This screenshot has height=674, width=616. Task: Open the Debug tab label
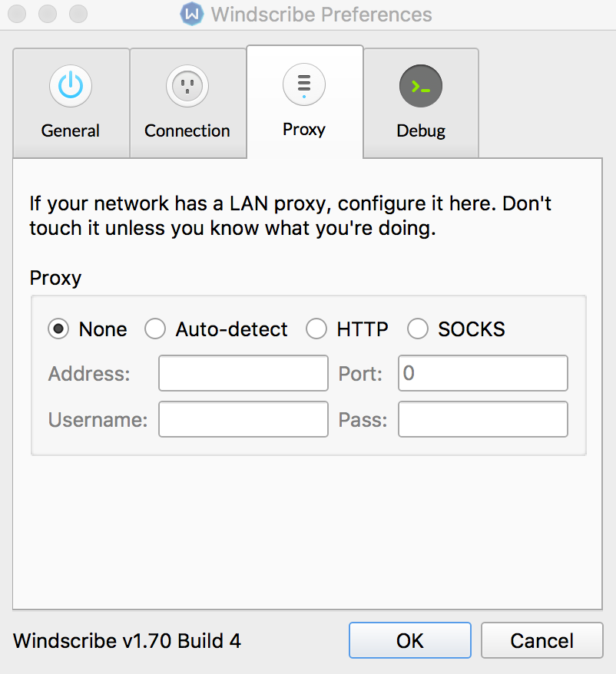pyautogui.click(x=421, y=131)
